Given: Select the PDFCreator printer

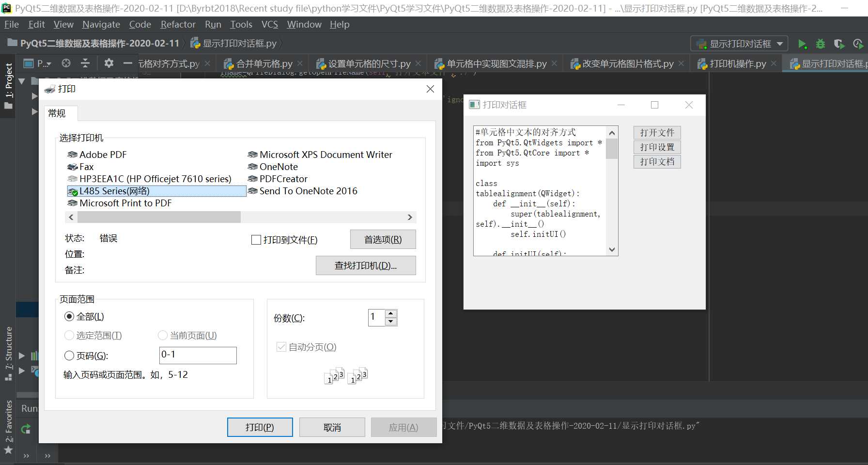Looking at the screenshot, I should click(278, 179).
